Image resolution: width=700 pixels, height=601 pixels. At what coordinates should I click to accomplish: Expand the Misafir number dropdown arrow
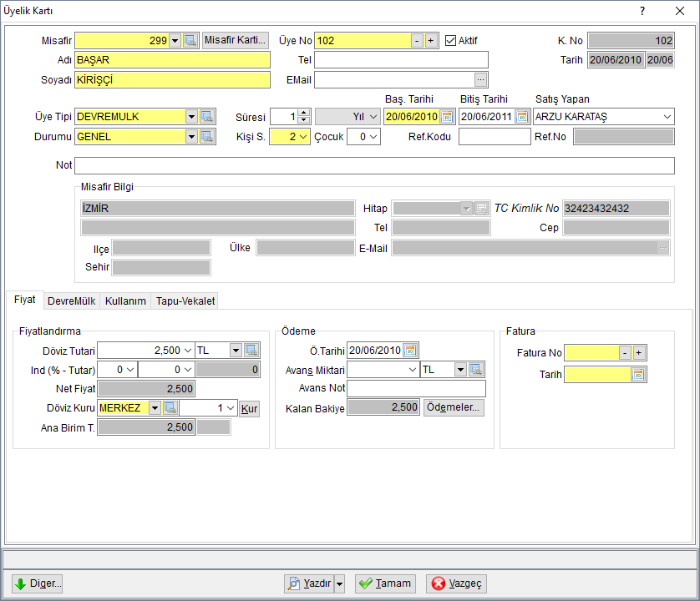pyautogui.click(x=175, y=41)
